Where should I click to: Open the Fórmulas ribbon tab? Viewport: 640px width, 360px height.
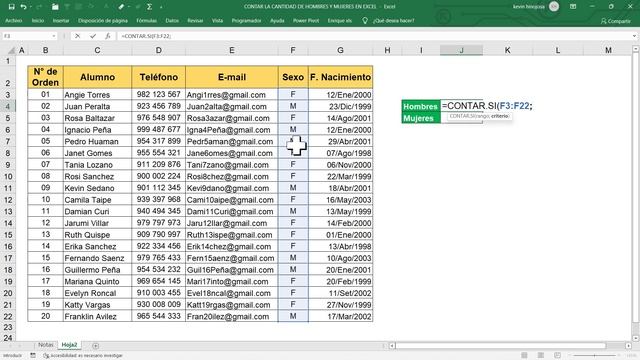[x=147, y=20]
